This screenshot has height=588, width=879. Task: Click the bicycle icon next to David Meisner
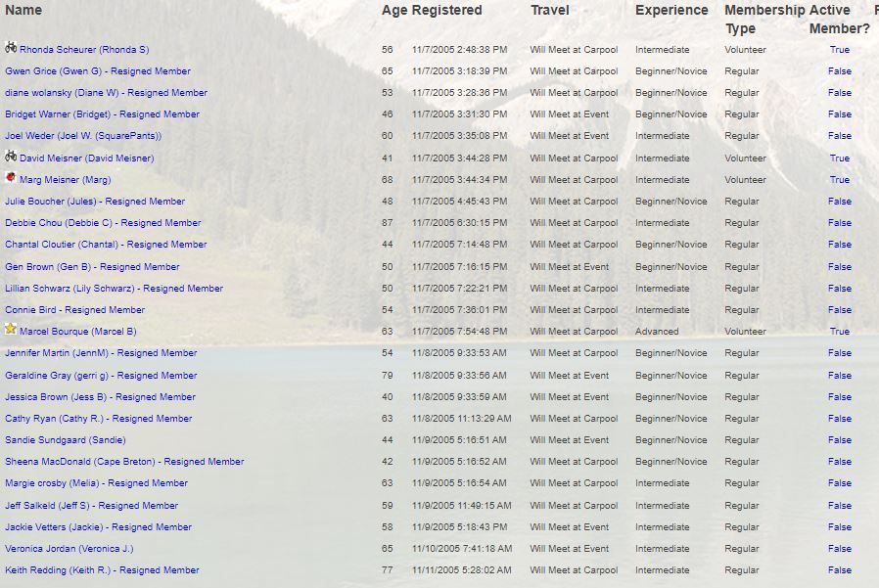(x=11, y=156)
